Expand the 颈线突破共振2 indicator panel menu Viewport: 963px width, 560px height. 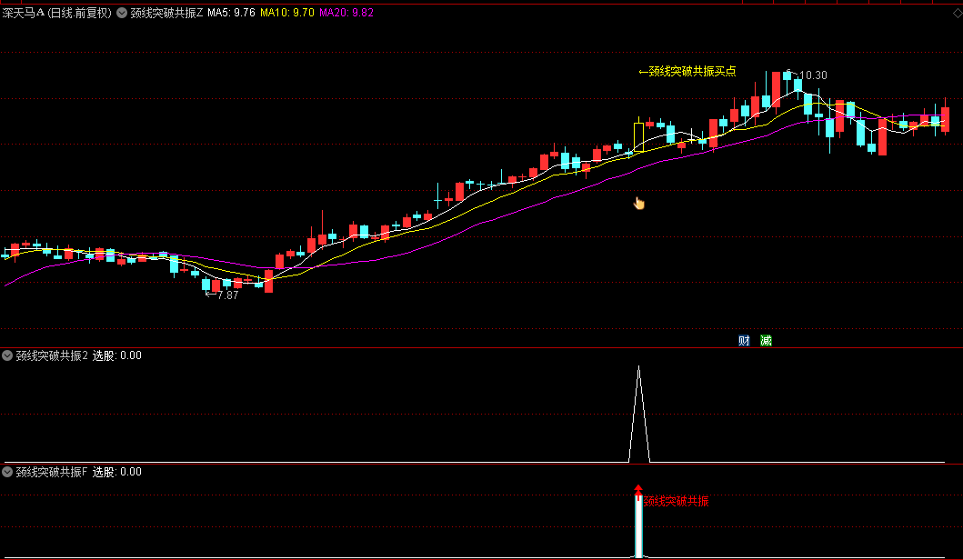coord(7,355)
